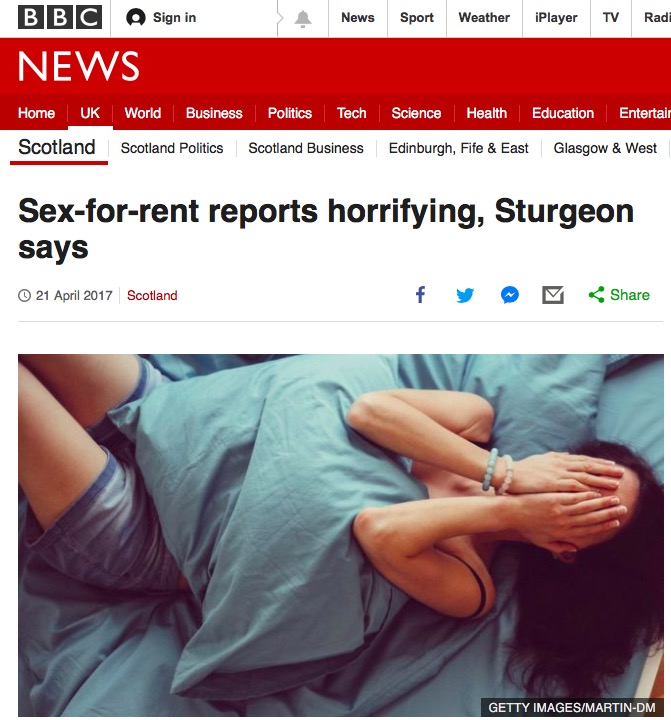Click the Sign in account avatar icon
This screenshot has width=671, height=720.
135,18
